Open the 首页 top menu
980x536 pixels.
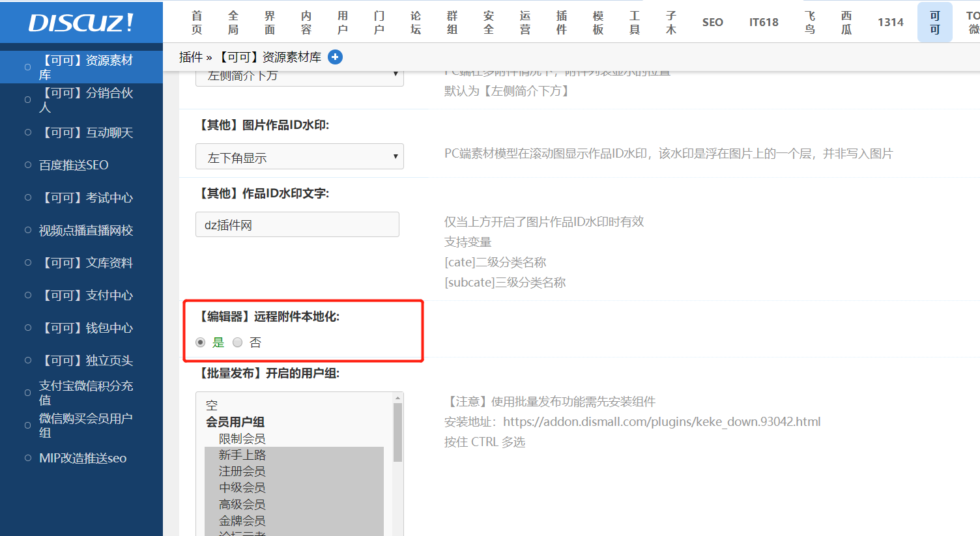197,22
